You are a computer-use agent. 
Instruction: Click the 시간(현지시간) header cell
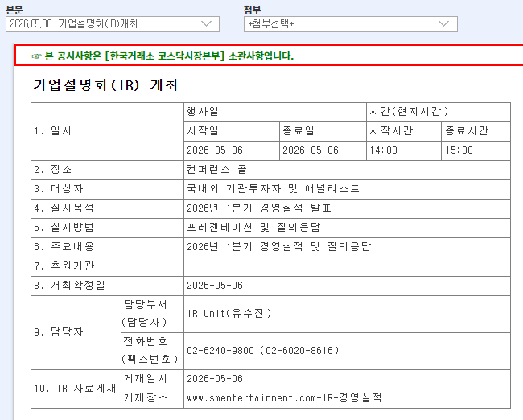tap(439, 112)
